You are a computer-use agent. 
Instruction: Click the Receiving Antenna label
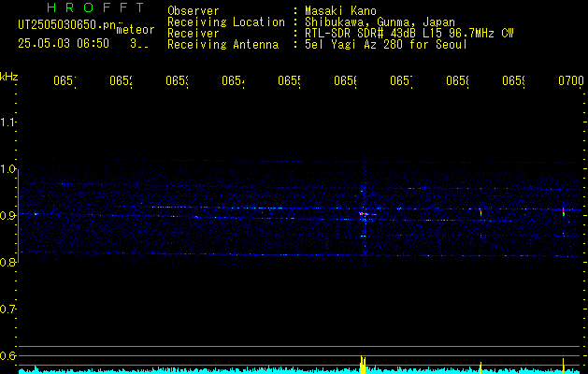coord(223,45)
